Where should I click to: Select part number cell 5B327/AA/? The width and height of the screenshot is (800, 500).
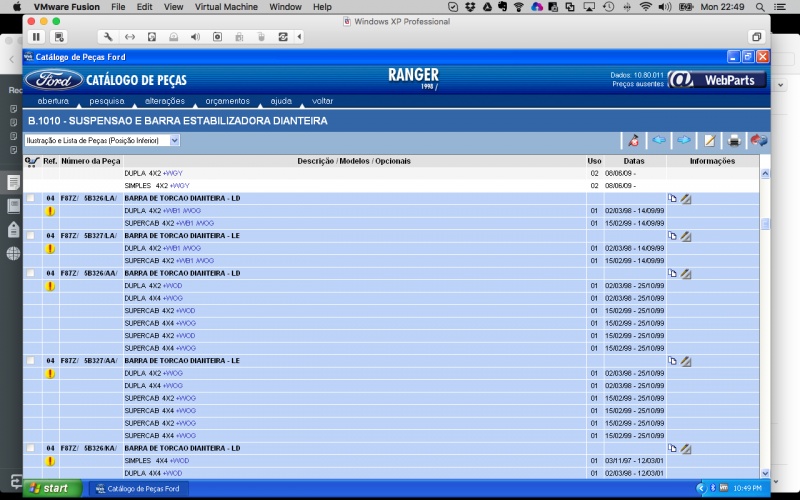[89, 361]
